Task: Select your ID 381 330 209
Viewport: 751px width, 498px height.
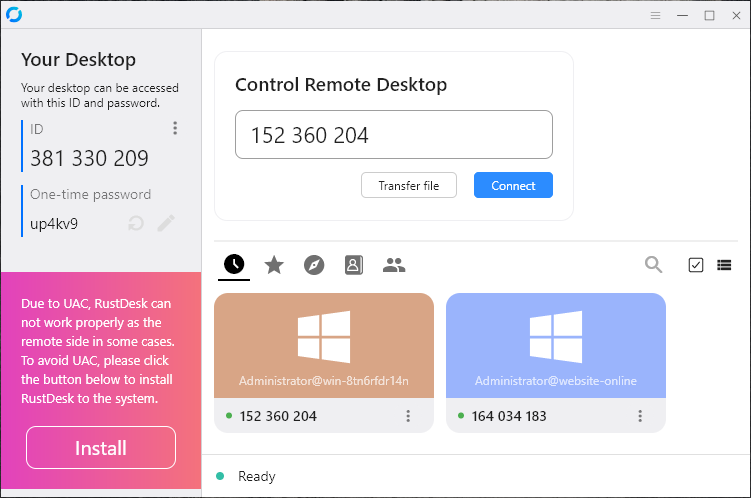Action: click(x=90, y=158)
